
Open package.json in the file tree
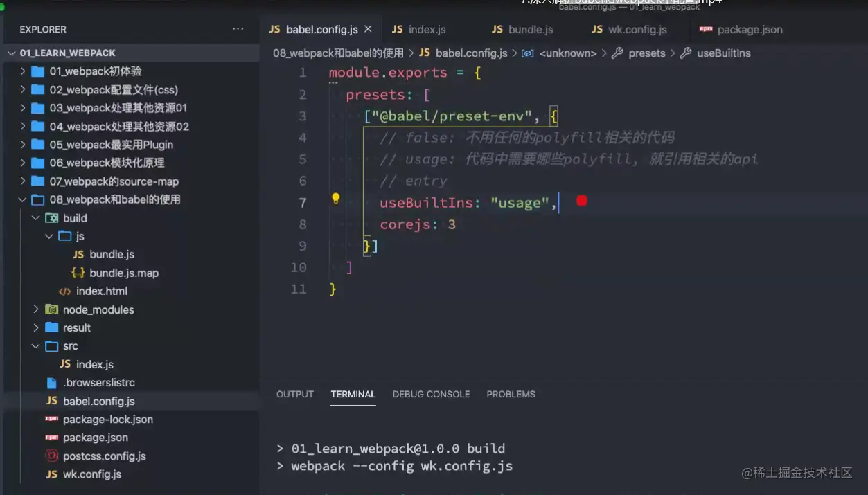96,438
